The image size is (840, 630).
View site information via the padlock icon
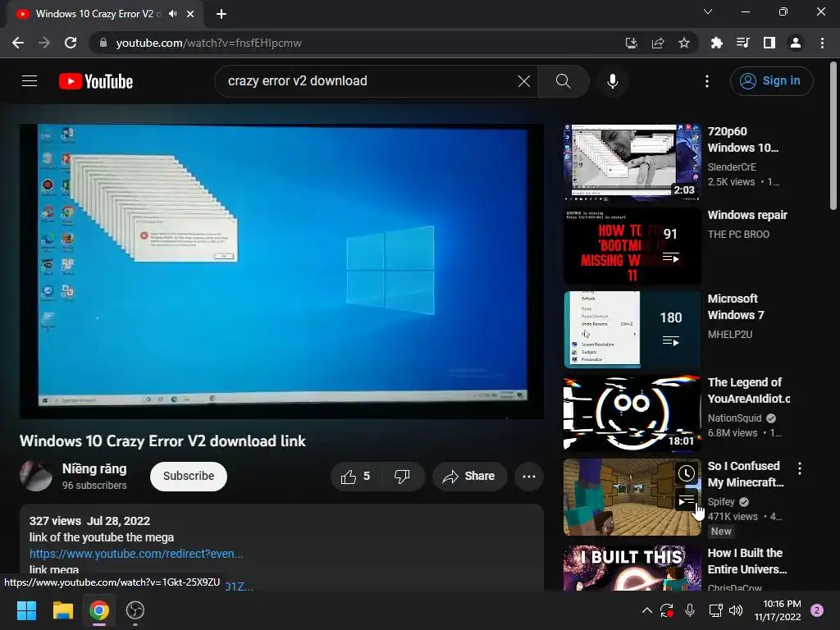[x=103, y=43]
